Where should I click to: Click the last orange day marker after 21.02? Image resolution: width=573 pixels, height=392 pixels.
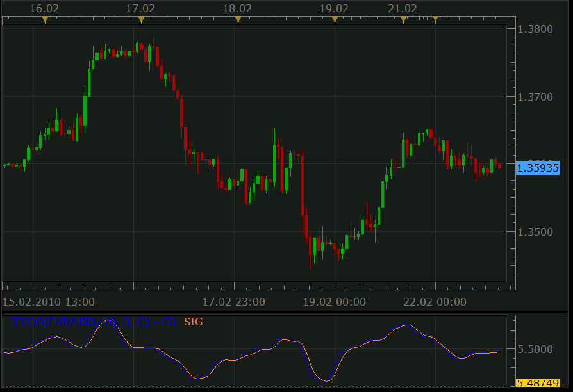[x=435, y=20]
